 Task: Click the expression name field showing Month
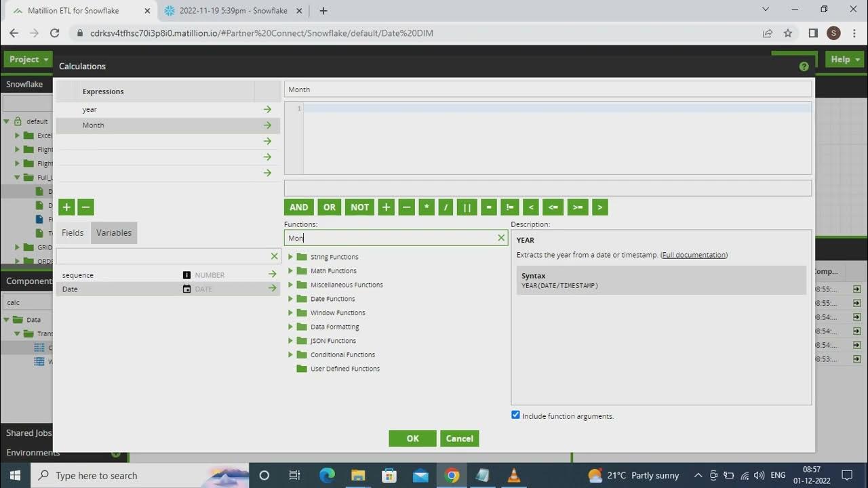(x=548, y=89)
